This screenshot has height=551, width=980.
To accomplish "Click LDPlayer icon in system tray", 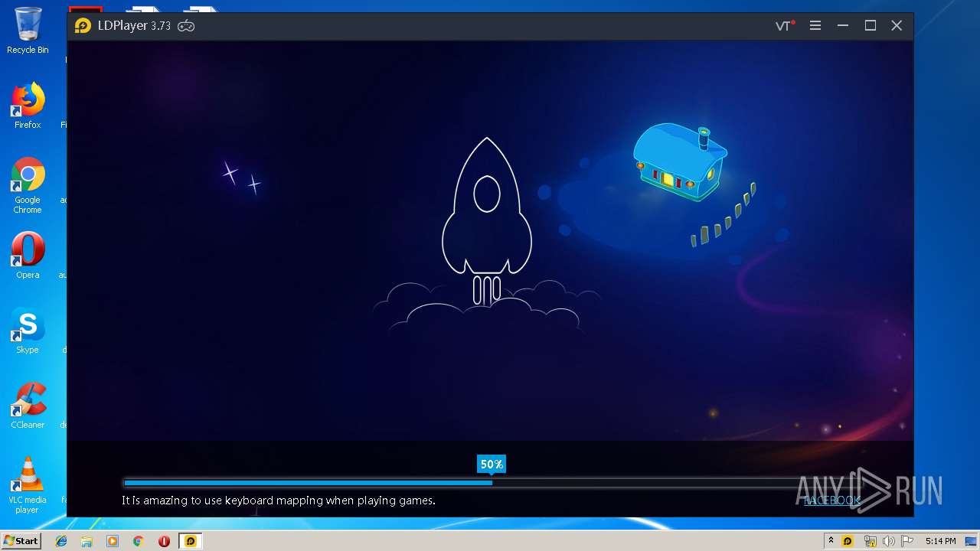I will click(x=848, y=541).
